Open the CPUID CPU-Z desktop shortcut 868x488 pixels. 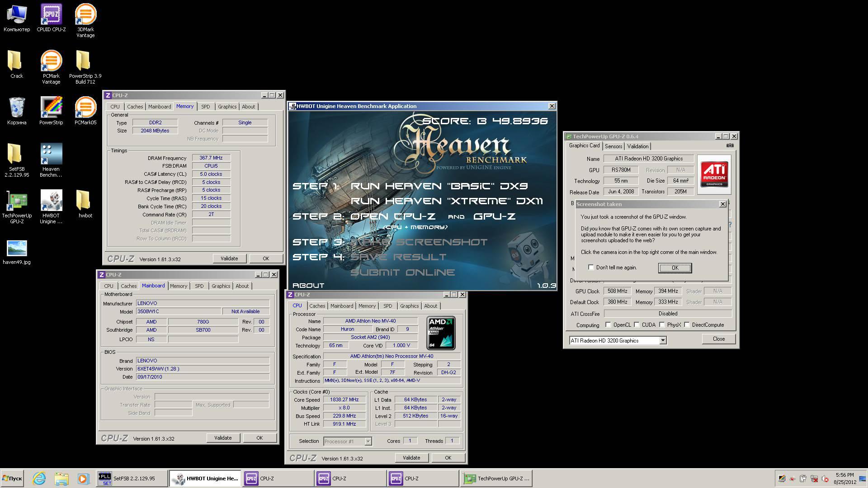coord(51,18)
